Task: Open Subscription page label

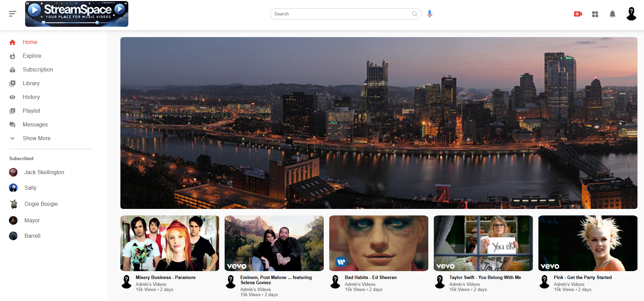Action: (x=38, y=69)
